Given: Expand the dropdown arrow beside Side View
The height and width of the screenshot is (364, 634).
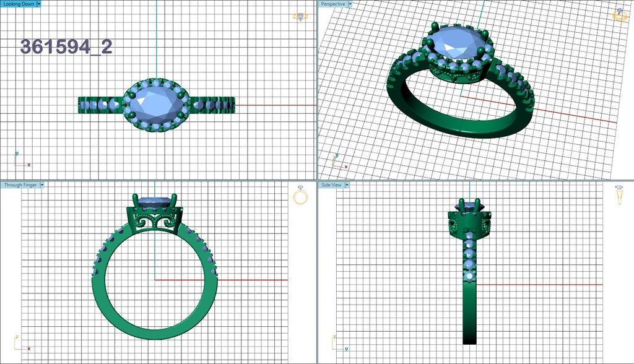Looking at the screenshot, I should click(x=347, y=185).
